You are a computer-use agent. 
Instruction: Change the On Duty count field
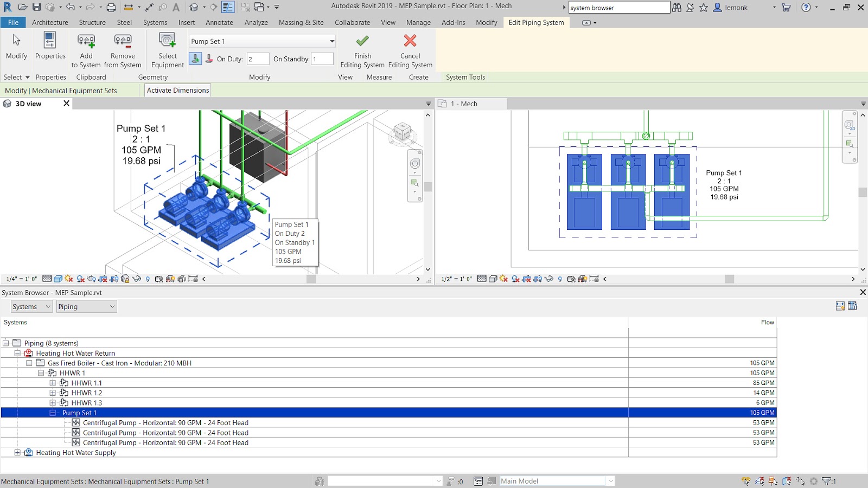(x=258, y=59)
